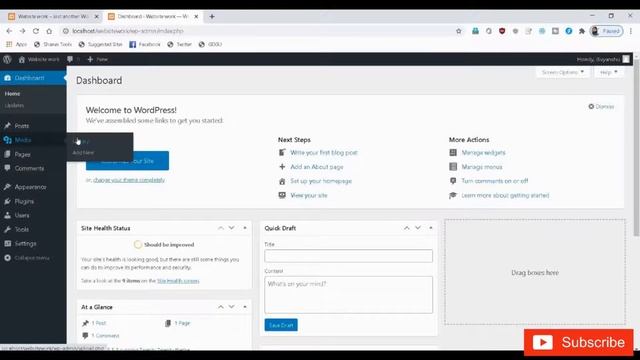Click change your theme completely link
Image resolution: width=640 pixels, height=360 pixels.
point(129,180)
